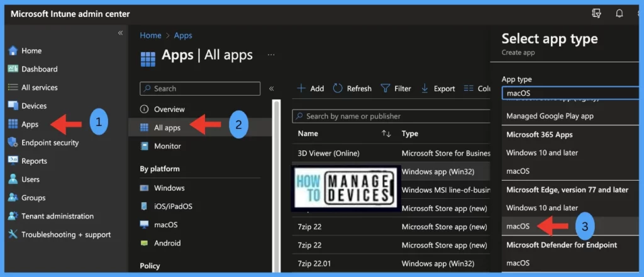
Task: Click the Windows MSI line-of-business type cell
Action: tap(446, 190)
